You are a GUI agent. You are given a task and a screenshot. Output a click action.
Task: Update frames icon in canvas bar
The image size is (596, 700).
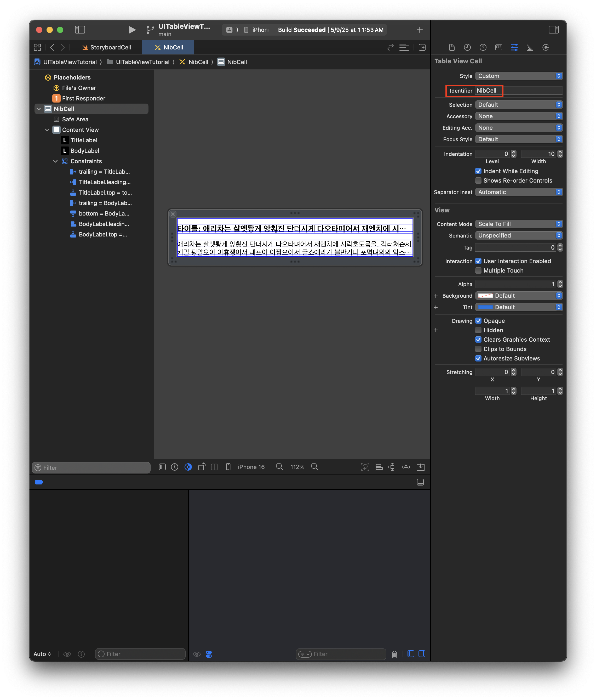(x=365, y=467)
